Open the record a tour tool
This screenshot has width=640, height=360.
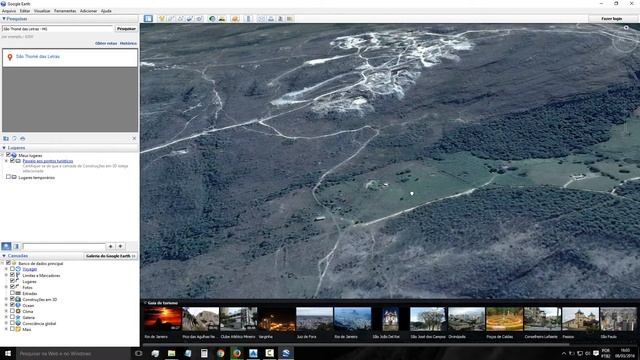coord(199,19)
